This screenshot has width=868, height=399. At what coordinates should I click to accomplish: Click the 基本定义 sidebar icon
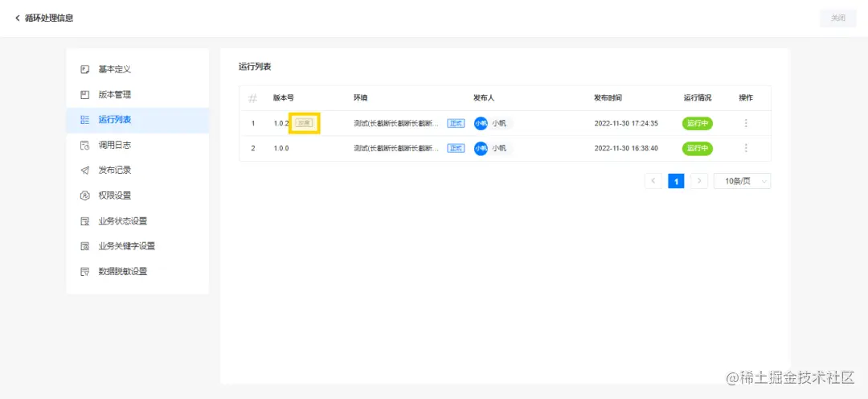[x=84, y=69]
